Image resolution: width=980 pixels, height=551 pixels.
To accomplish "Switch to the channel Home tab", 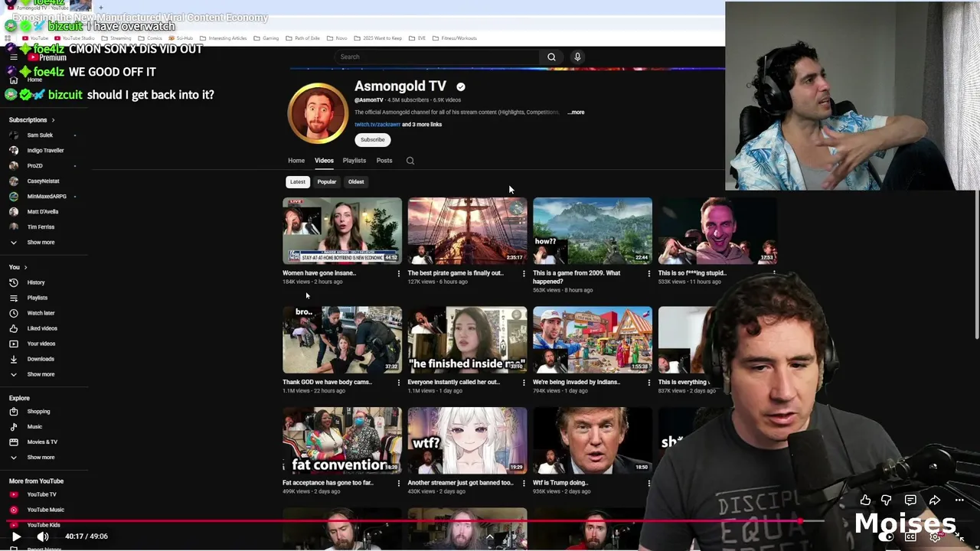I will pos(296,161).
